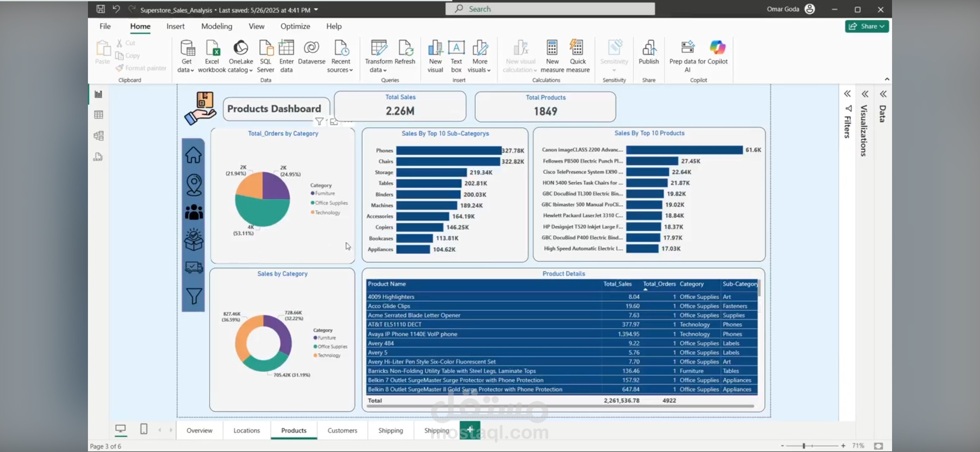This screenshot has width=980, height=452.
Task: Create a Quick measure
Action: click(x=578, y=56)
